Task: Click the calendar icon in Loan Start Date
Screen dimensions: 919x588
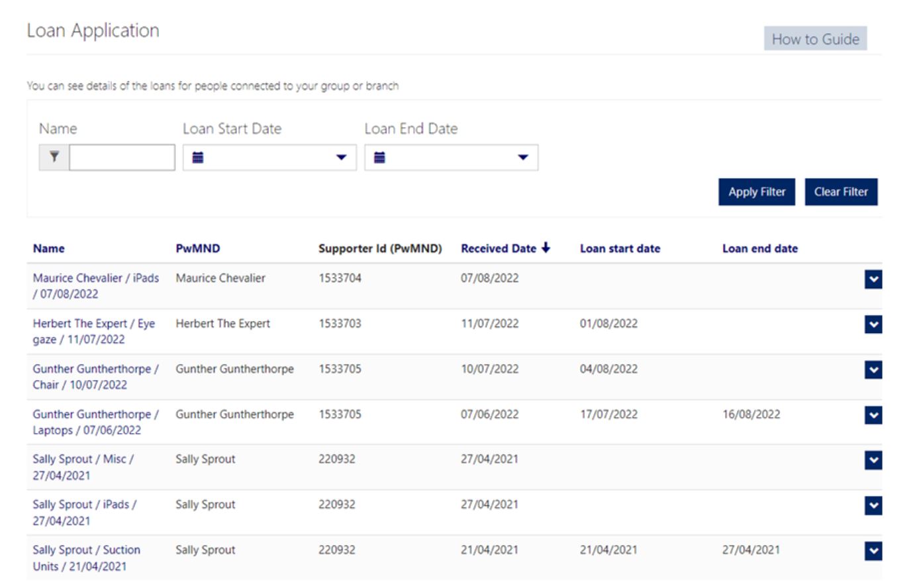Action: pos(197,158)
